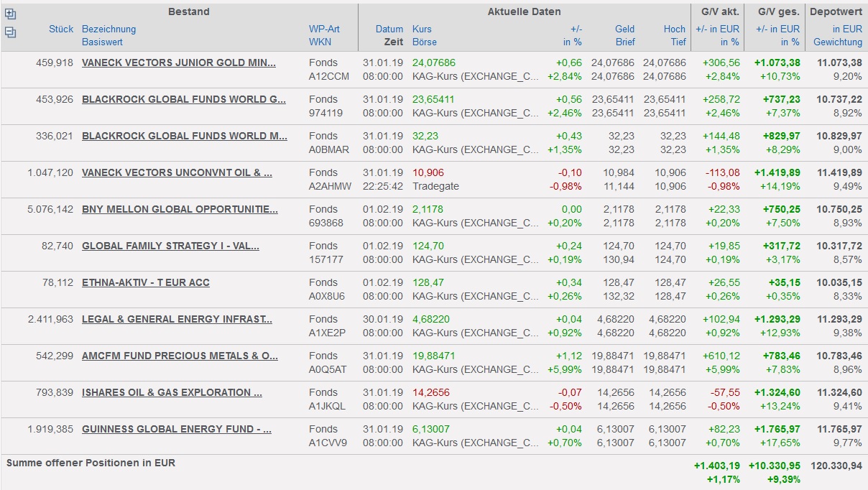Select WKN A1CVV9 cell
The height and width of the screenshot is (490, 868).
(328, 443)
